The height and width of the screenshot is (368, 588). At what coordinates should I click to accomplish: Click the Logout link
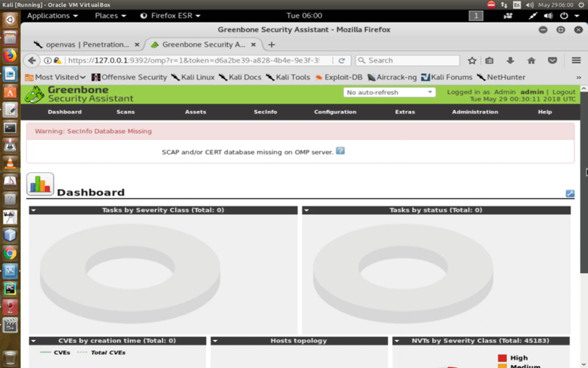pyautogui.click(x=564, y=92)
